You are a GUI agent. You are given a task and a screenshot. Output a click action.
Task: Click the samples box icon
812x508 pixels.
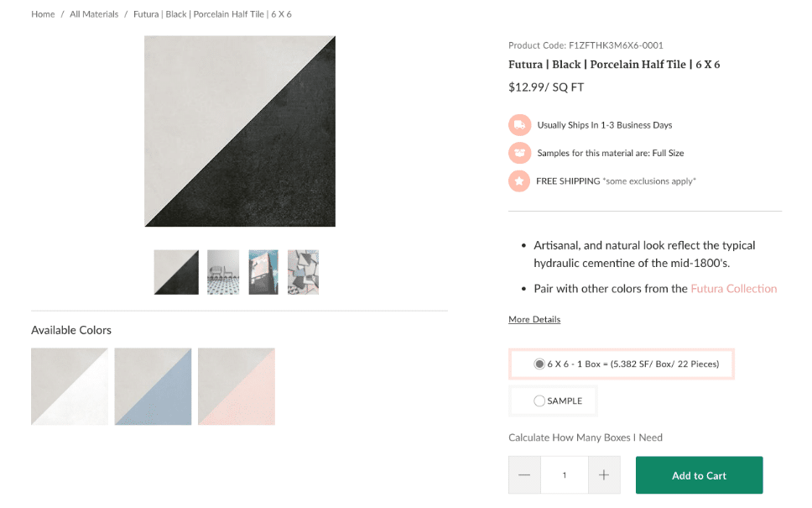pyautogui.click(x=519, y=153)
